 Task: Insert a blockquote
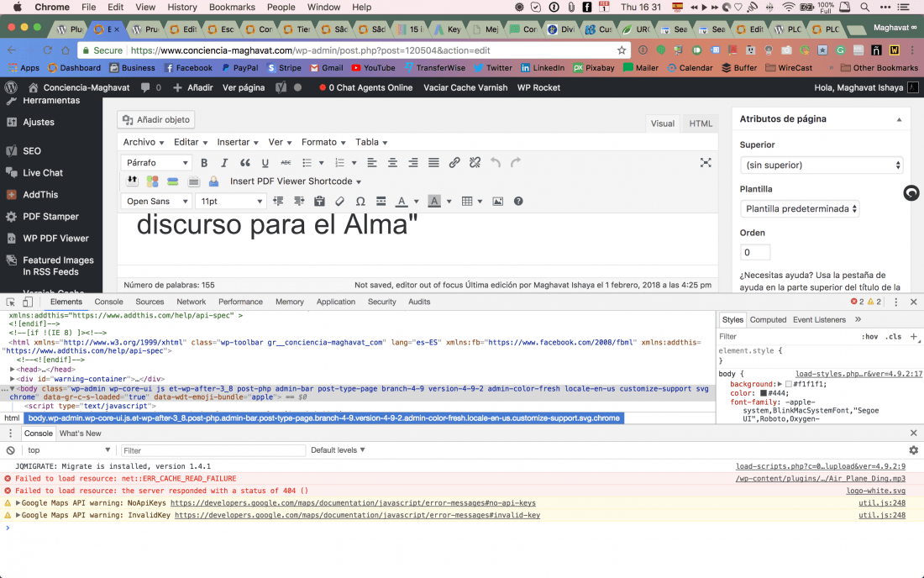(245, 163)
